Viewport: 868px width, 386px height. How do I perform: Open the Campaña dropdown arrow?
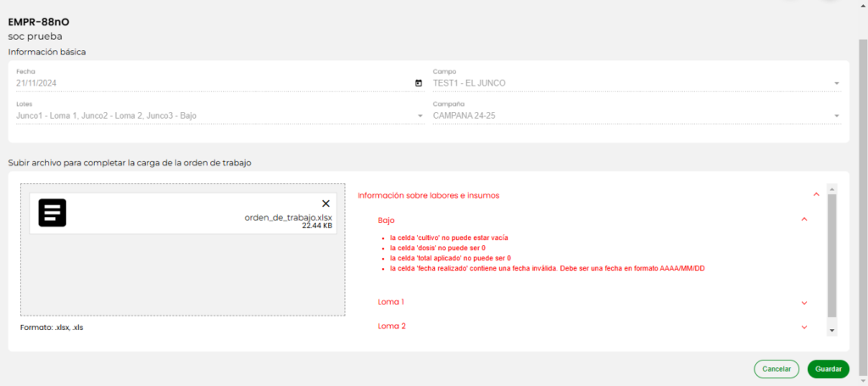point(837,115)
